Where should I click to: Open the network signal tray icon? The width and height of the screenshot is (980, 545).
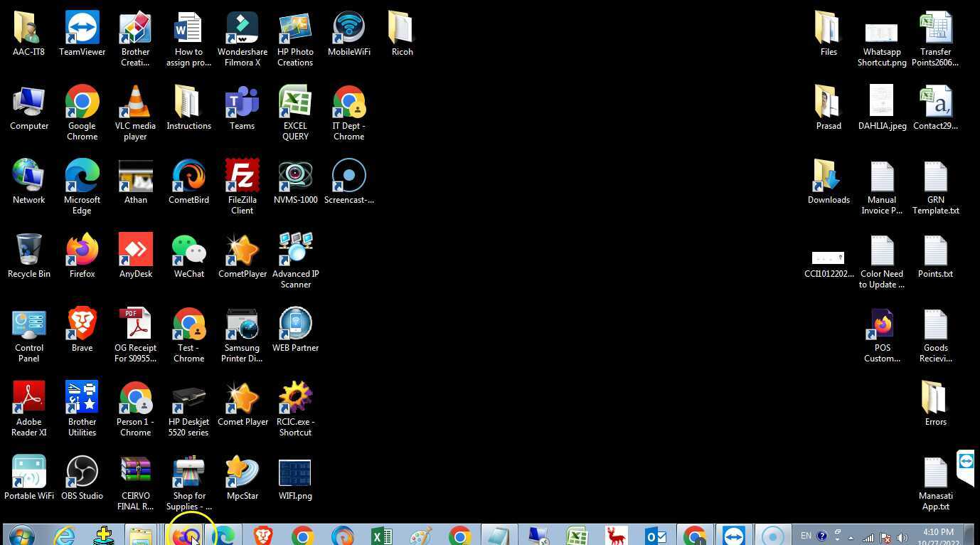click(x=868, y=536)
